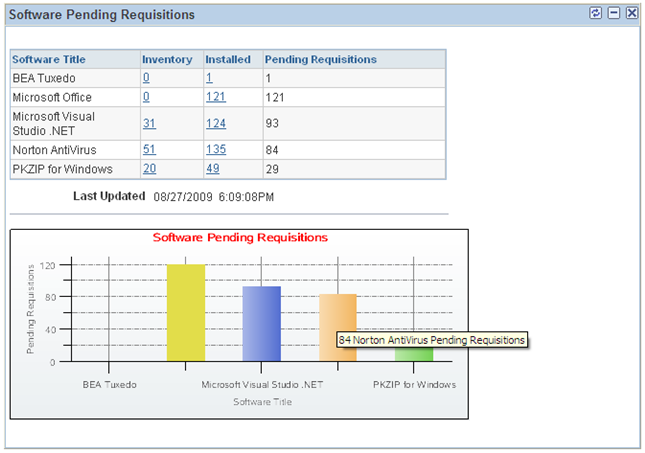Open Microsoft Office installed link 121

(x=216, y=97)
